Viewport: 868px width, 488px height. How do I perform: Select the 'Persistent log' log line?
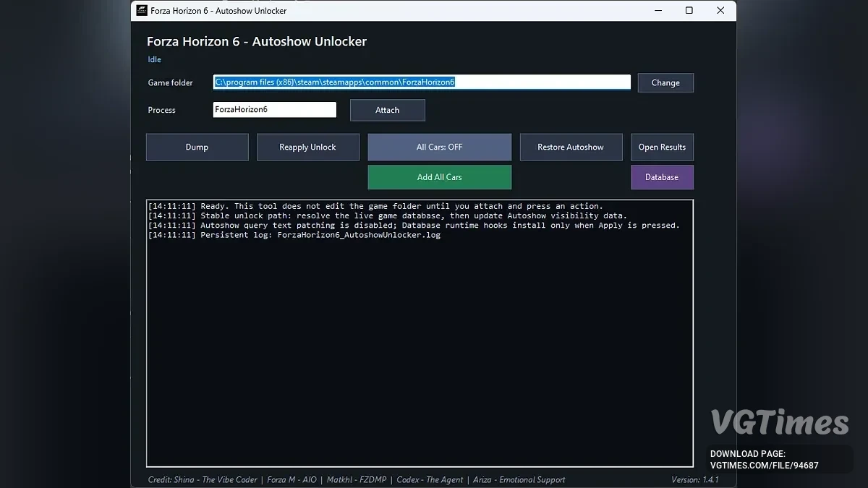pyautogui.click(x=294, y=234)
